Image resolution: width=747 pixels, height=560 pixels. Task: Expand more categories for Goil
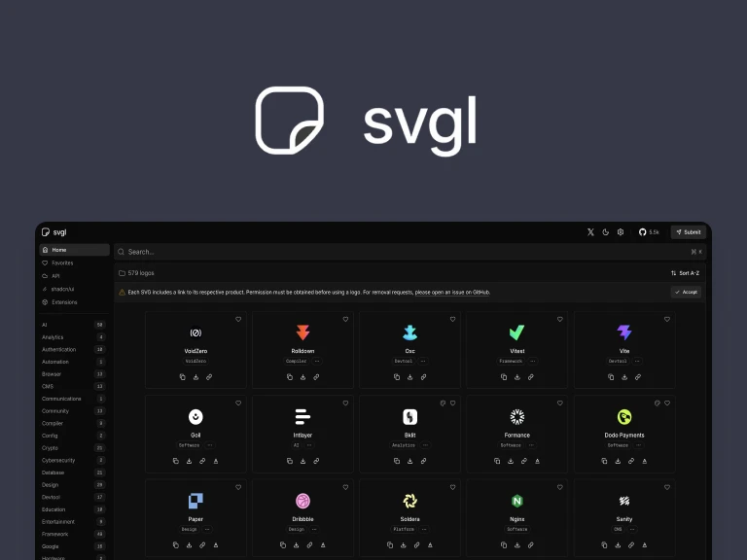tap(210, 445)
